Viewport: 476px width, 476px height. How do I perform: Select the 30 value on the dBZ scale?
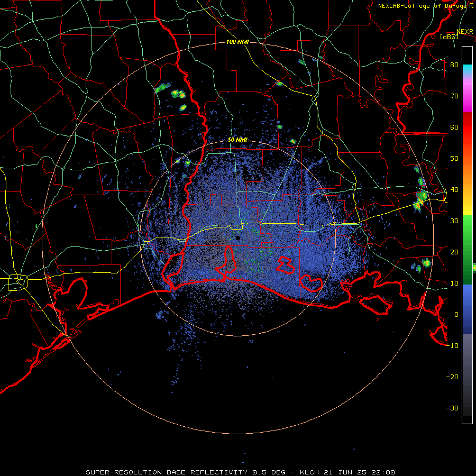[454, 221]
